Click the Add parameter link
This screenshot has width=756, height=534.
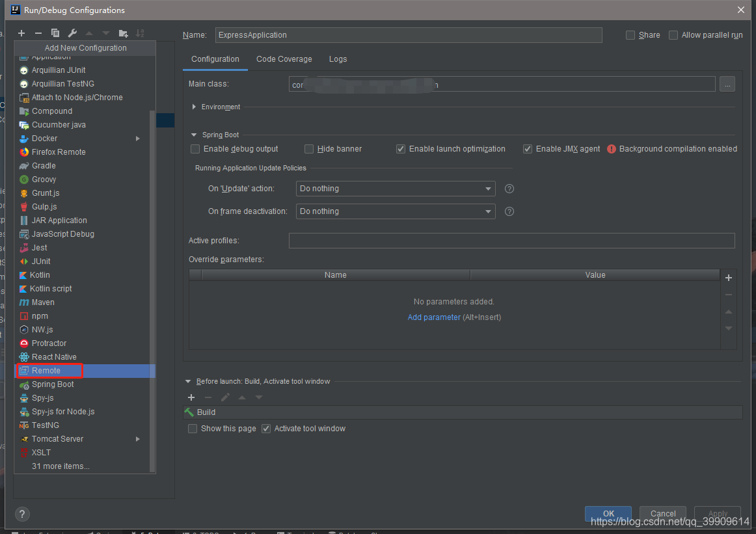tap(434, 317)
